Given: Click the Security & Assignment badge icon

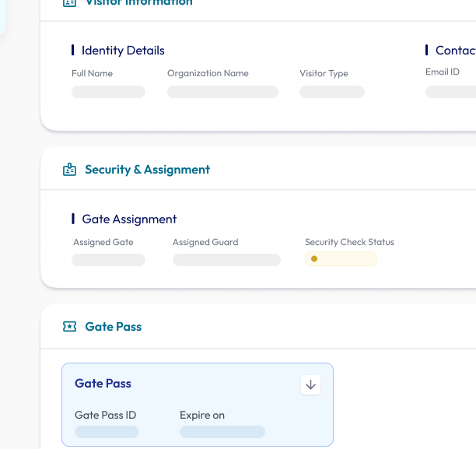Looking at the screenshot, I should [70, 170].
